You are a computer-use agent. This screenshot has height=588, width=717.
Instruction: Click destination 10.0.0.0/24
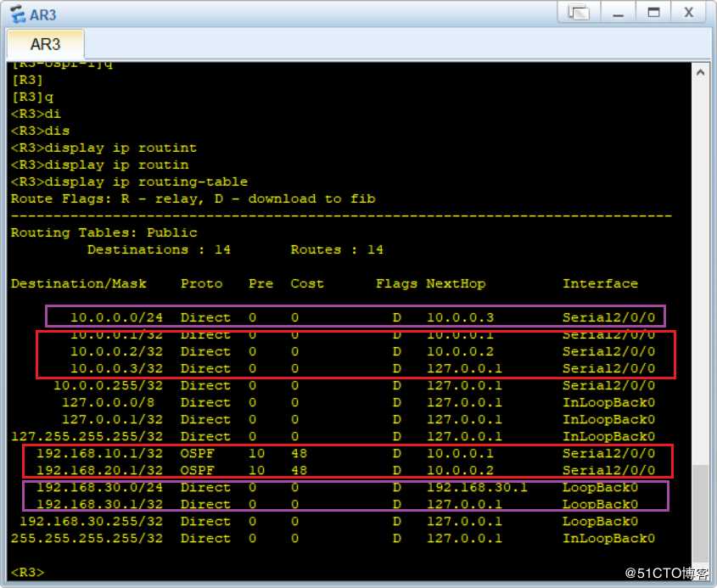[116, 317]
